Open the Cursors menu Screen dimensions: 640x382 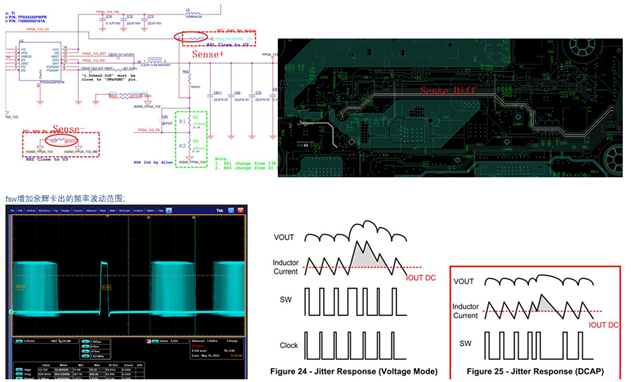coord(78,211)
